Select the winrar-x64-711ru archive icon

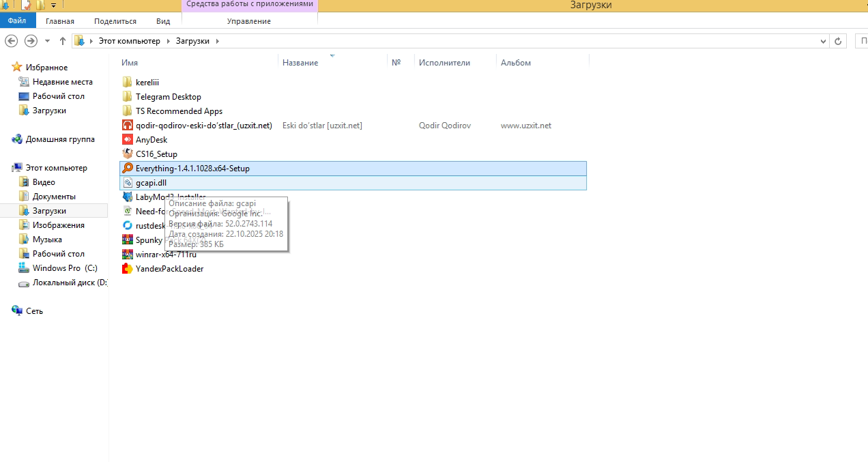pos(128,254)
